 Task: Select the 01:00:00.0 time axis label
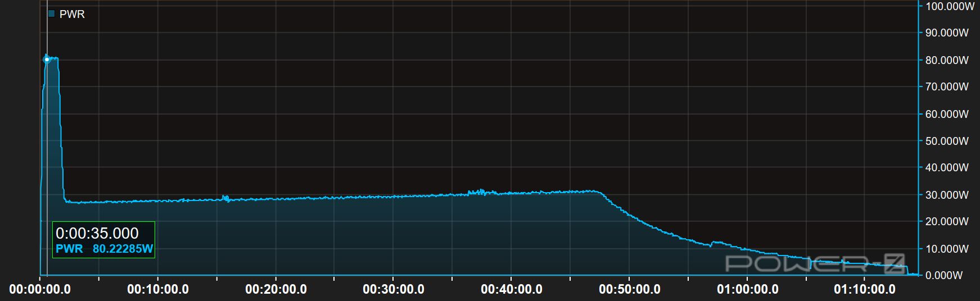pyautogui.click(x=747, y=290)
